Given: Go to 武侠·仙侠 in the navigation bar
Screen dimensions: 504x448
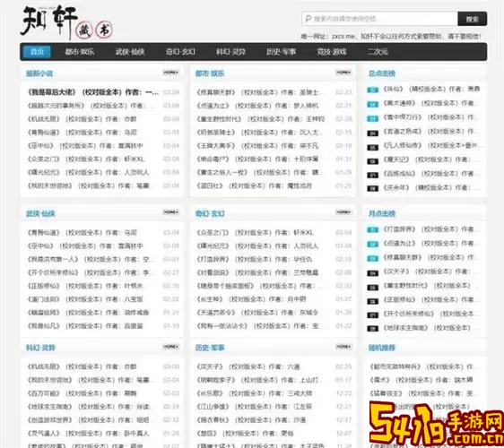Looking at the screenshot, I should pos(130,52).
